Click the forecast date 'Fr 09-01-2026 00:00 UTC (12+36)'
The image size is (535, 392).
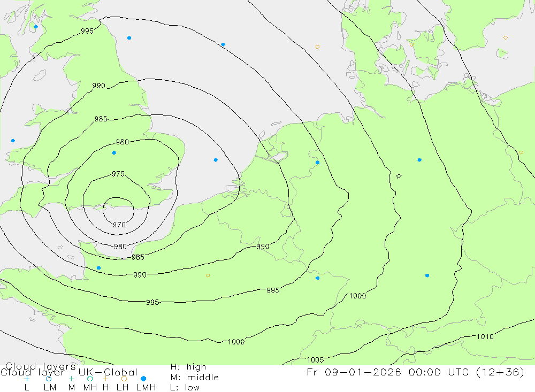point(415,372)
